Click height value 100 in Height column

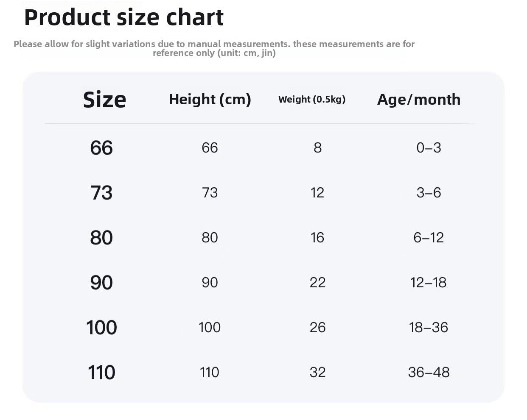click(x=210, y=327)
